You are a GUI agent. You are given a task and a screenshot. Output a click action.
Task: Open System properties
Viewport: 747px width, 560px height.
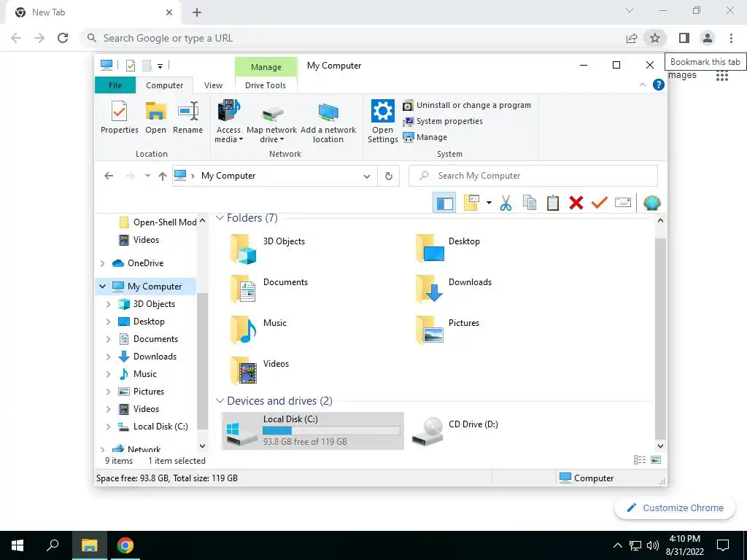[443, 122]
